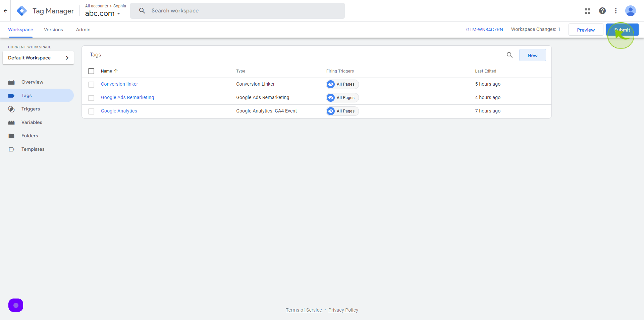Check the Google Analytics row checkbox
Screen dimensions: 644x320
pos(91,111)
